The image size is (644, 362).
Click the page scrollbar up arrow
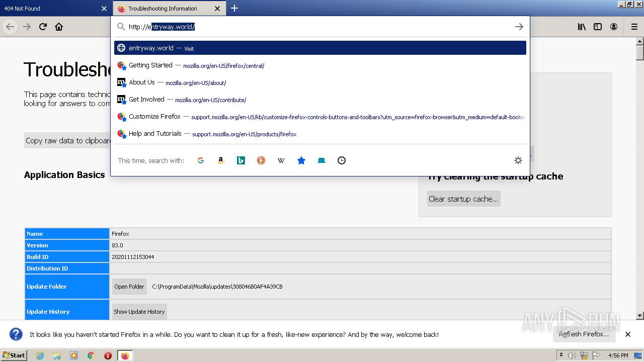point(640,41)
